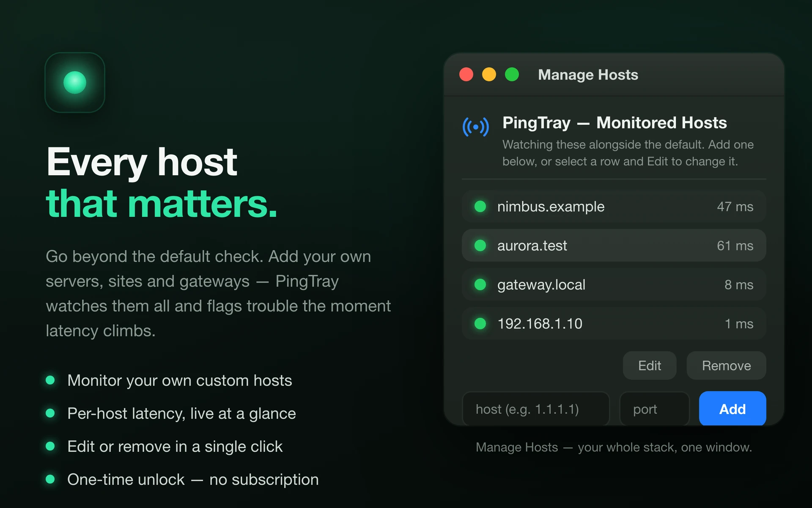Select the nimbus.example host row

coord(614,207)
